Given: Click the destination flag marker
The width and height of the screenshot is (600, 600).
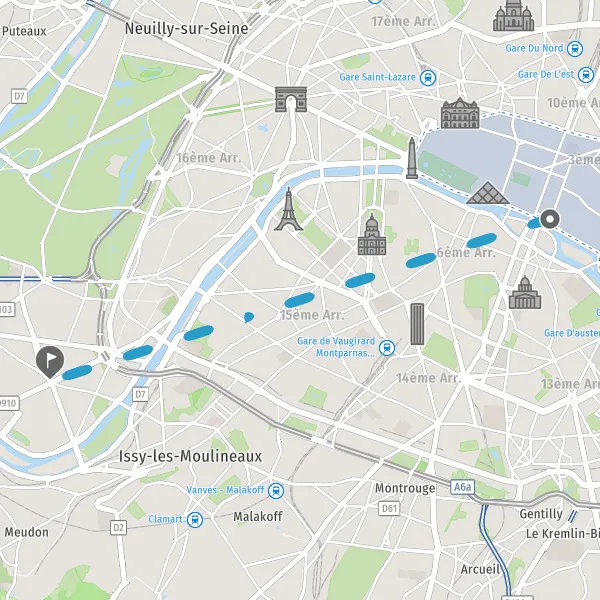Looking at the screenshot, I should pos(50,362).
